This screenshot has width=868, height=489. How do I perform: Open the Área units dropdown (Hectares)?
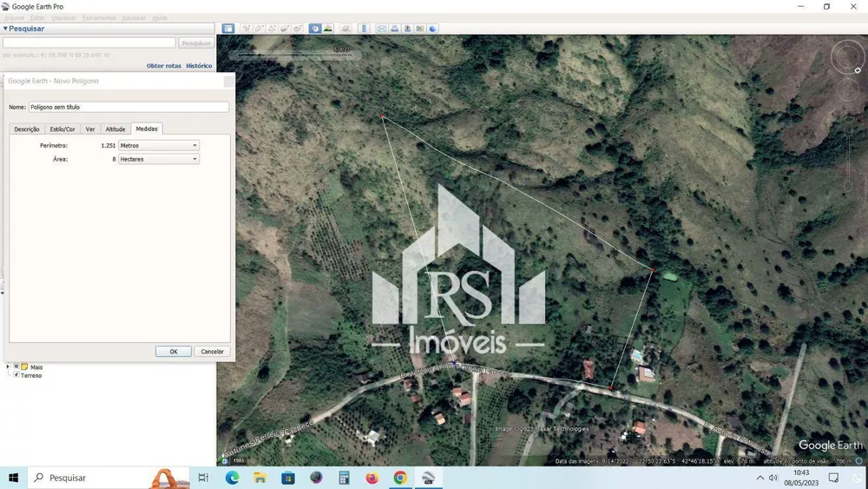tap(158, 159)
